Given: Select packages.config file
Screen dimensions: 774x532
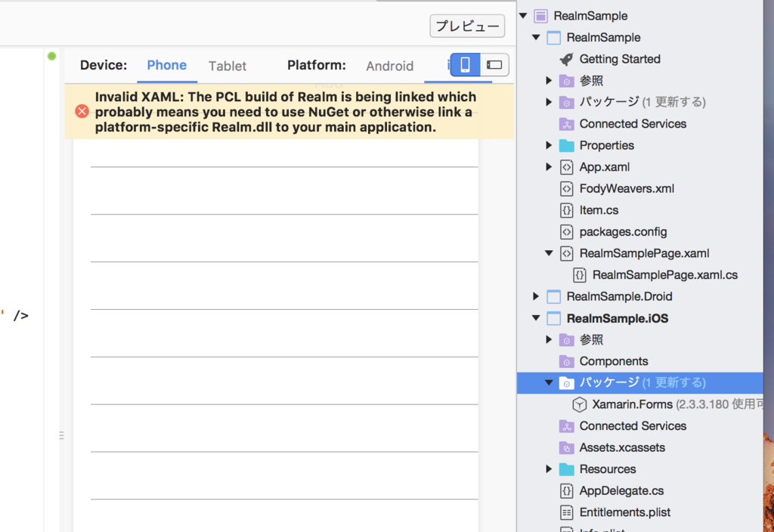Looking at the screenshot, I should (x=623, y=232).
